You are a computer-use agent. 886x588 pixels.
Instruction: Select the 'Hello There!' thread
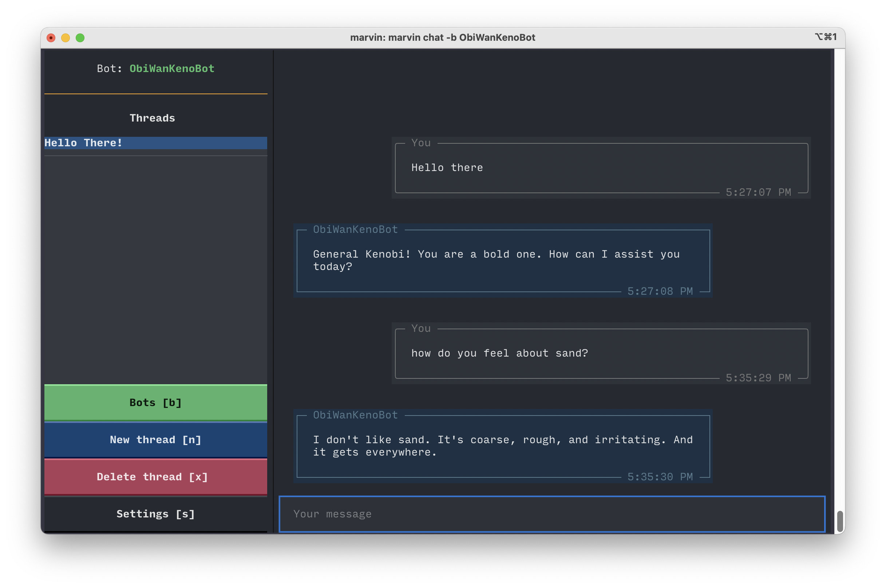pyautogui.click(x=156, y=143)
